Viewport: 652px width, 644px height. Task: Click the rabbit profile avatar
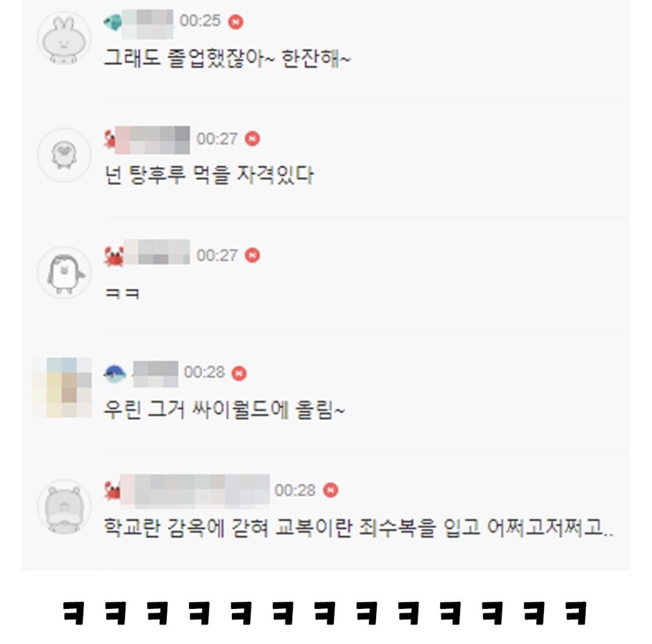64,38
